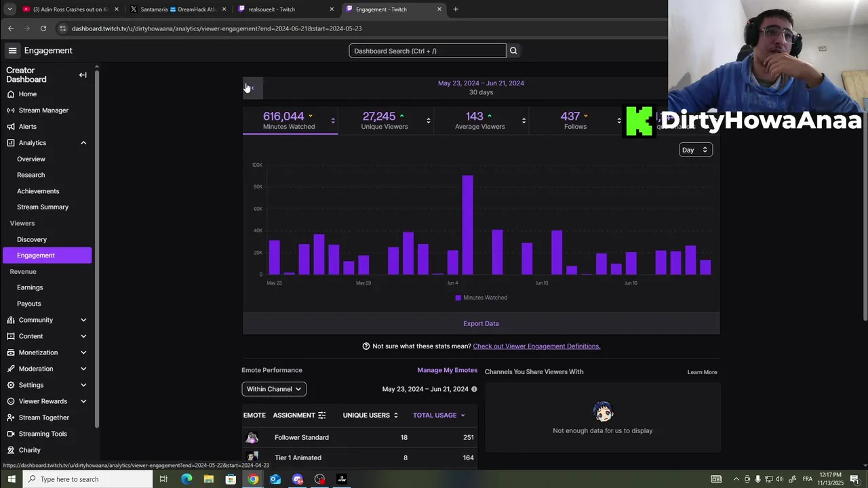The image size is (868, 488).
Task: Expand the Community section chevron
Action: (83, 320)
